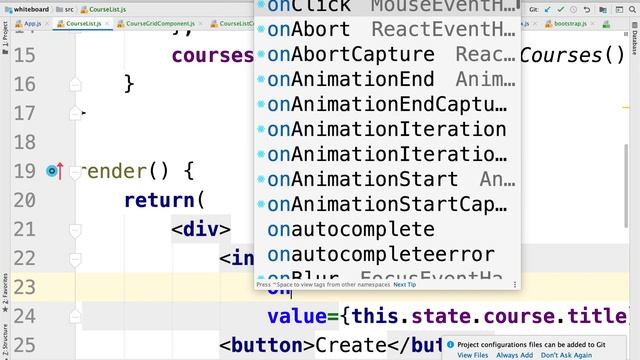This screenshot has height=360, width=640.
Task: Click the Git rollback arrow icon
Action: coord(587,9)
